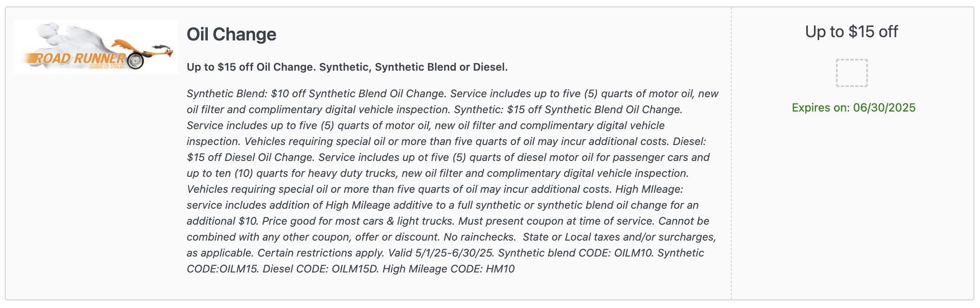Click the Diesel: label in the description

[689, 141]
